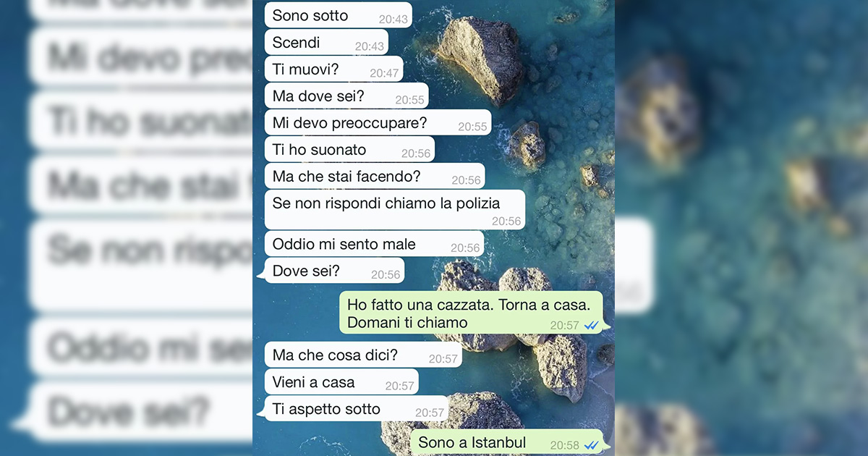
Task: Click the 'Ti ho suonato' message
Action: [349, 150]
